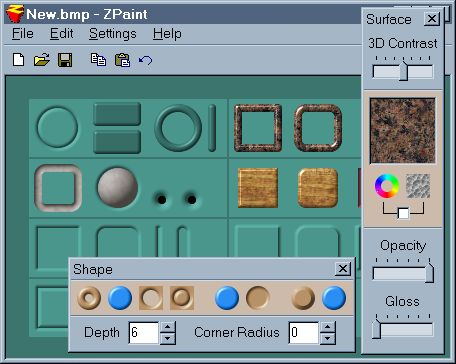Screen dimensions: 456x364
Task: Toggle the first square-framed shape option
Action: click(x=151, y=298)
